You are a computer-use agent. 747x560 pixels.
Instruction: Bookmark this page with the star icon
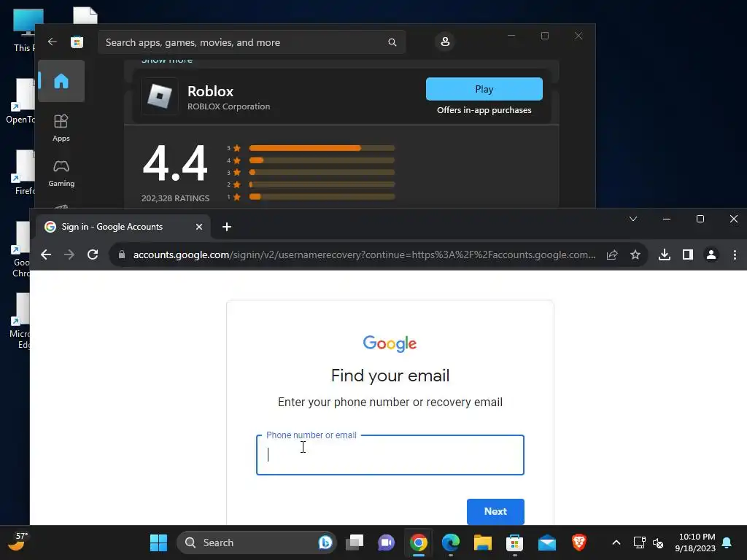[635, 254]
